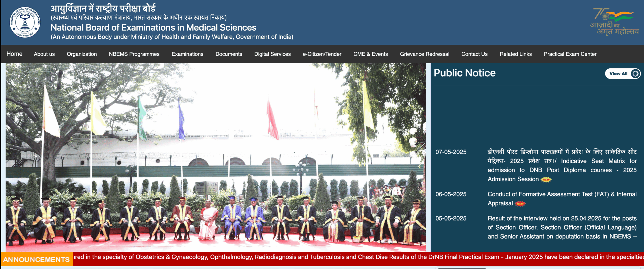Click the 07-05-2025 notice date
644x269 pixels.
tap(451, 152)
